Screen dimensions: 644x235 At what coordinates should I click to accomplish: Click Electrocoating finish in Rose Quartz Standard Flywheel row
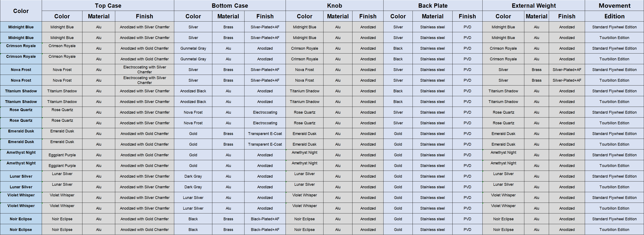click(265, 112)
